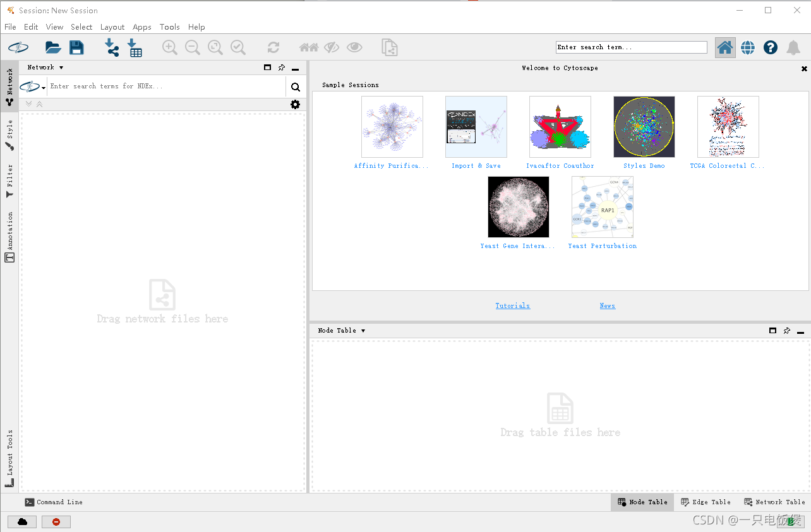Toggle the Starter Panel home icon

[725, 47]
